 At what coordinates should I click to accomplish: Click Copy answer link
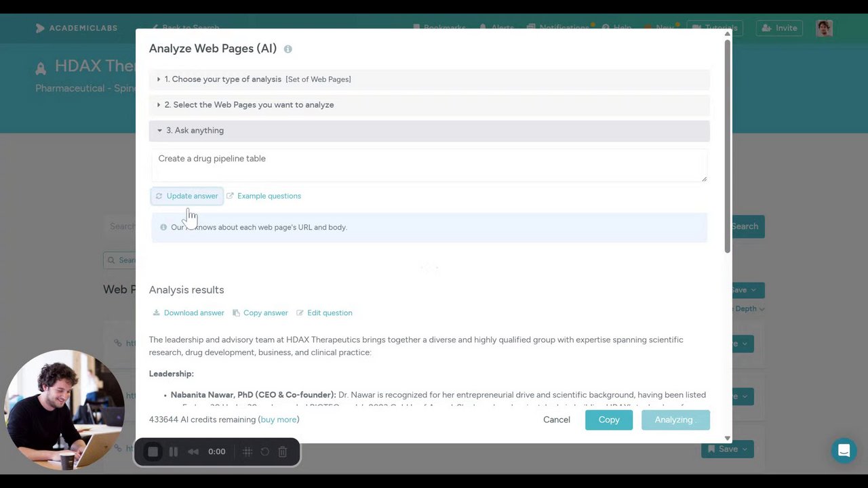tap(260, 312)
